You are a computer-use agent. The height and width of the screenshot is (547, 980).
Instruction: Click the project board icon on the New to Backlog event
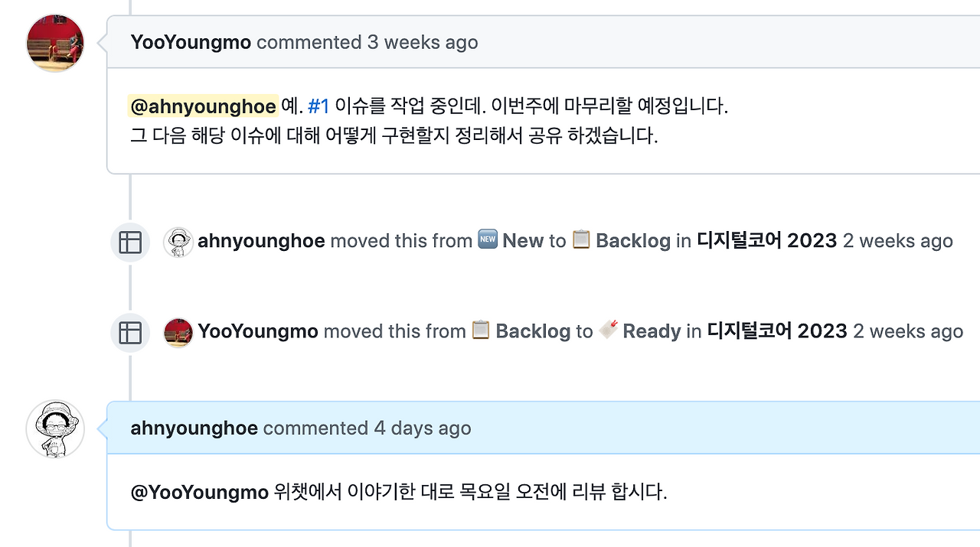[130, 243]
